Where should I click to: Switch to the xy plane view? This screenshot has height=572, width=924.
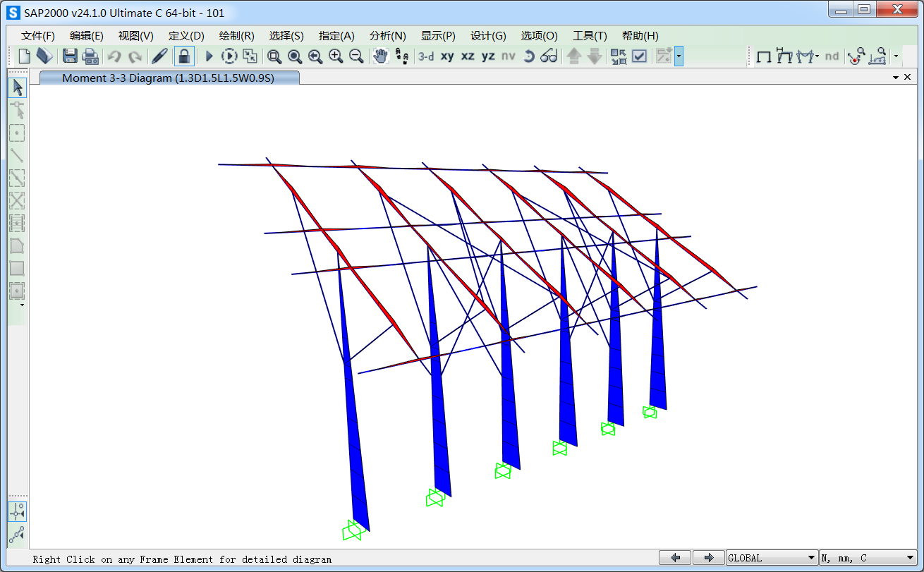447,56
